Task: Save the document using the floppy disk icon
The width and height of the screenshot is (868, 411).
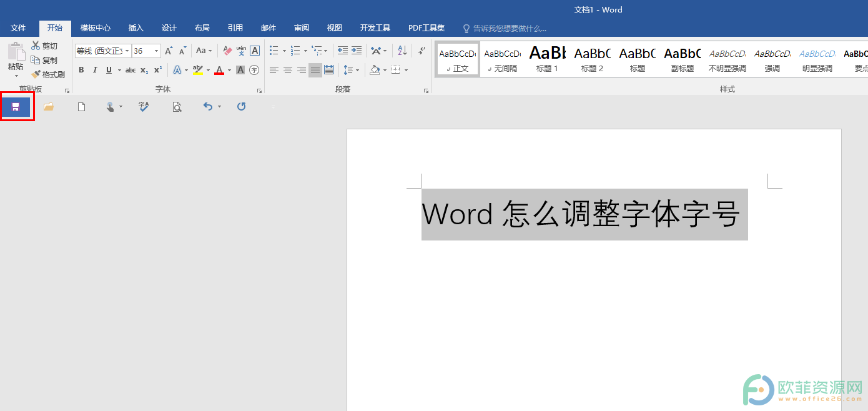Action: click(x=16, y=107)
